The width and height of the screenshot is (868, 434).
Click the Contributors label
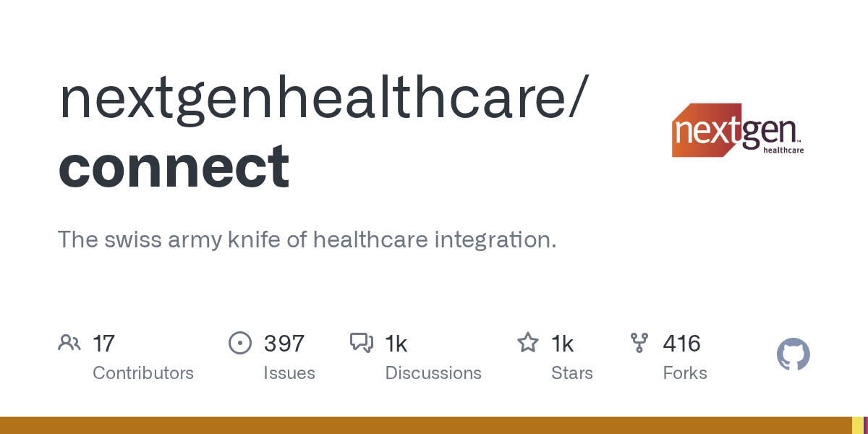[143, 373]
